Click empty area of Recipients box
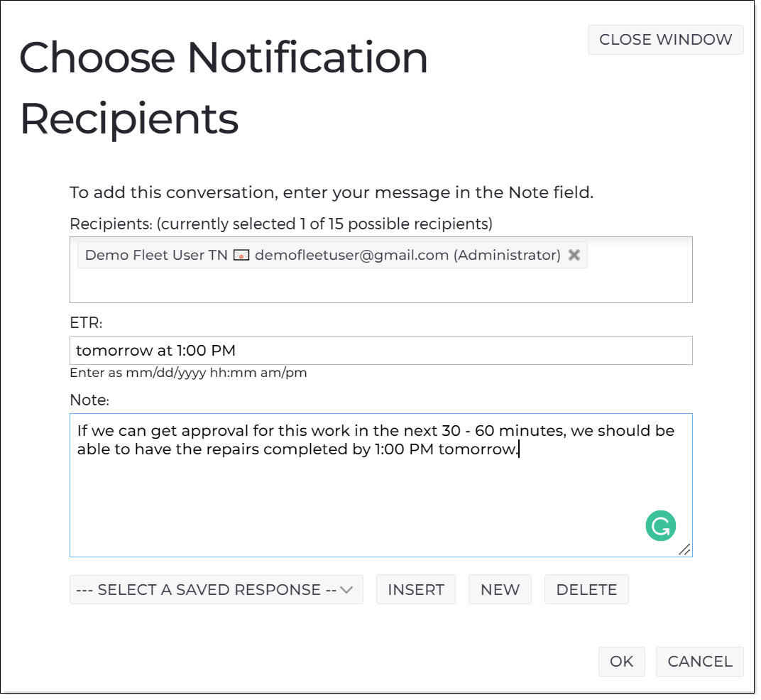This screenshot has width=761, height=700. pyautogui.click(x=381, y=286)
